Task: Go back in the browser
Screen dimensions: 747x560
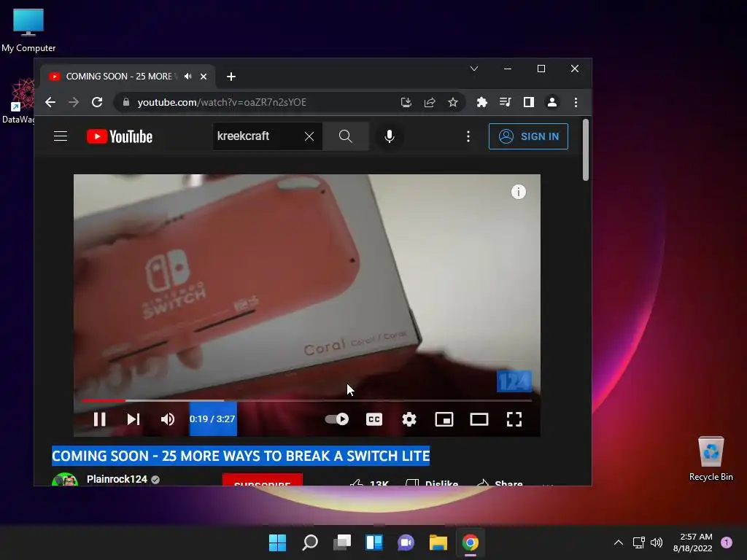Action: (50, 102)
